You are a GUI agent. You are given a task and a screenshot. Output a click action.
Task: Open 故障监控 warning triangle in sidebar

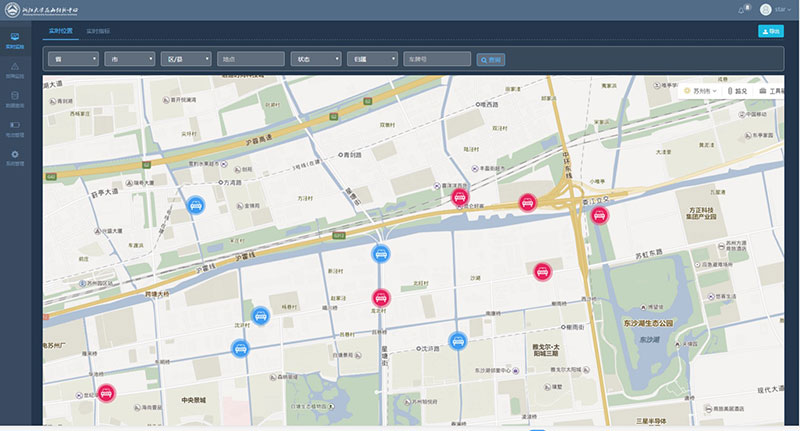coord(14,68)
